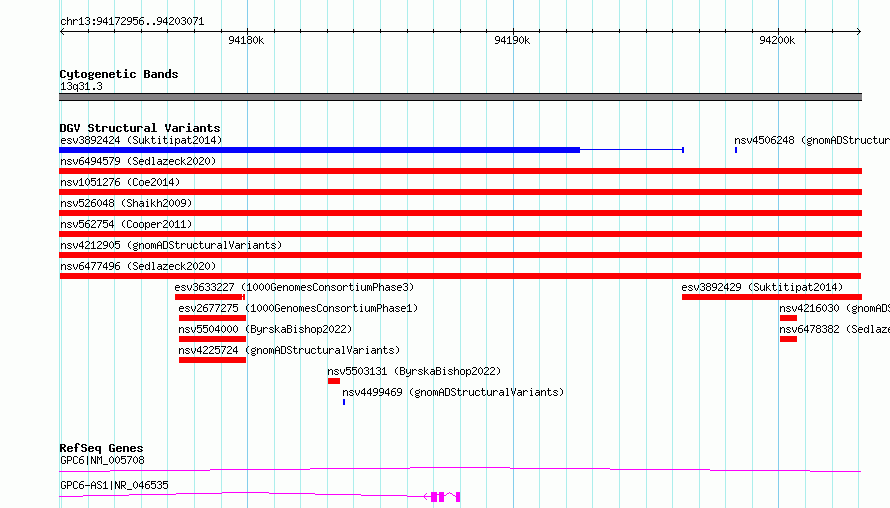
Task: Select the red bar under nsv6494579
Action: [x=460, y=171]
